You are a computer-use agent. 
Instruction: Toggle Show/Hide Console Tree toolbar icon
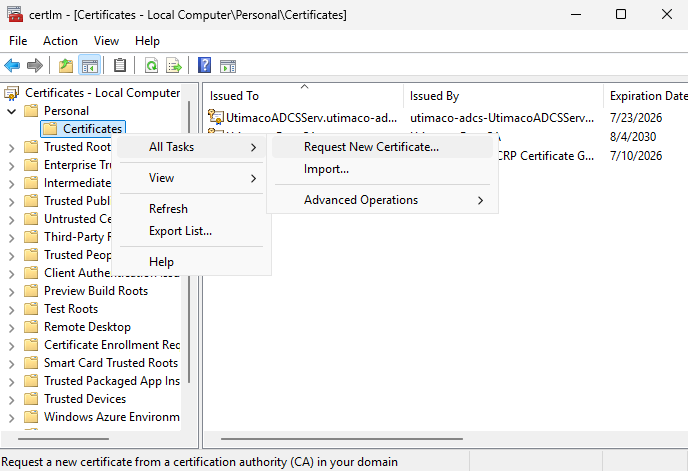(89, 66)
